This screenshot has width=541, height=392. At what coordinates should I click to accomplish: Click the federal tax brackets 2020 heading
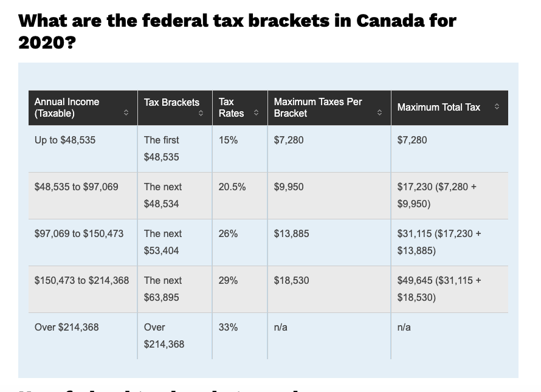point(238,32)
